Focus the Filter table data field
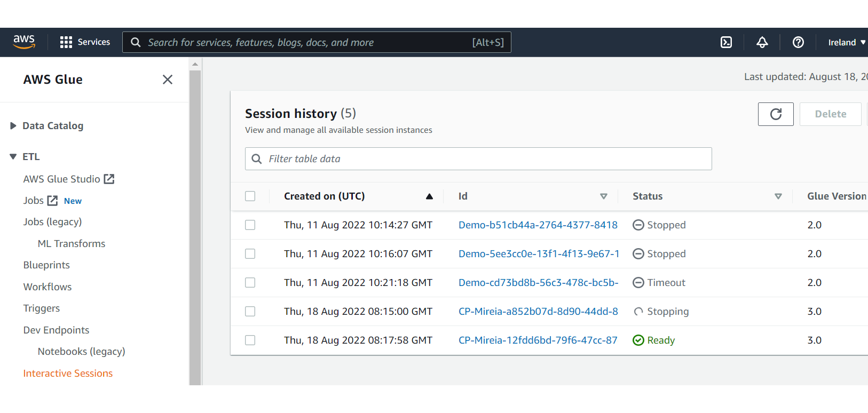Screen dimensions: 868x413 point(478,159)
